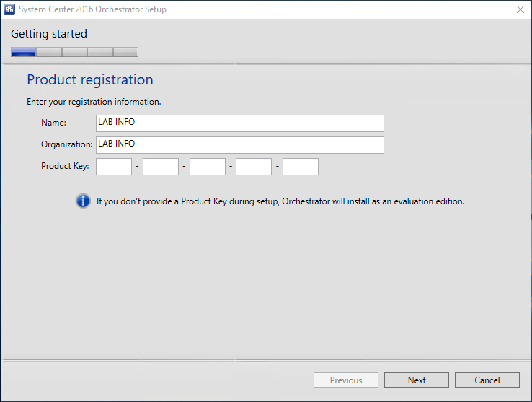The height and width of the screenshot is (402, 532).
Task: Click the second Product Key box
Action: [x=161, y=167]
